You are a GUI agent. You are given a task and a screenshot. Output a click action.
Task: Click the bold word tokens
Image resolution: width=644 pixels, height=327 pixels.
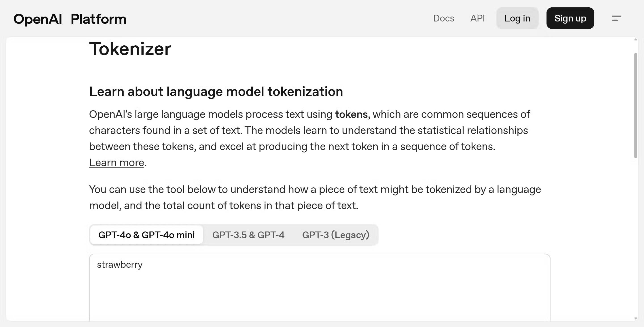coord(351,115)
